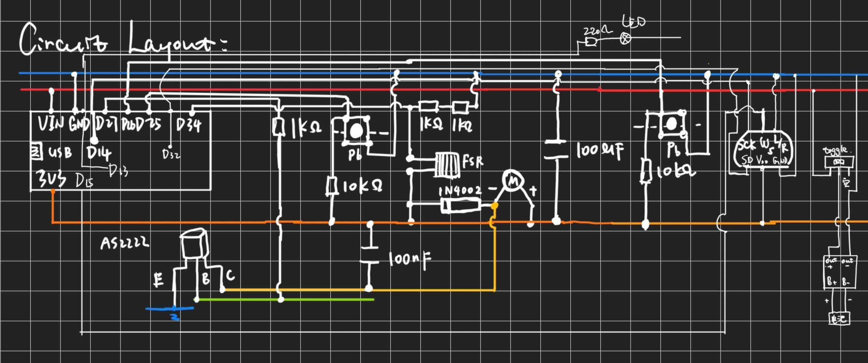
Task: Click the toggle switch symbol below its label
Action: click(839, 162)
